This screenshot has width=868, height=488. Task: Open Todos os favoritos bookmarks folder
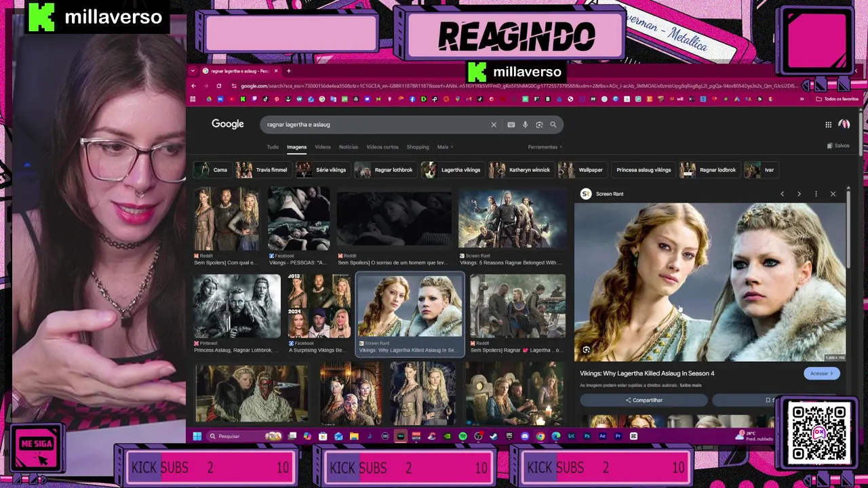pyautogui.click(x=837, y=99)
